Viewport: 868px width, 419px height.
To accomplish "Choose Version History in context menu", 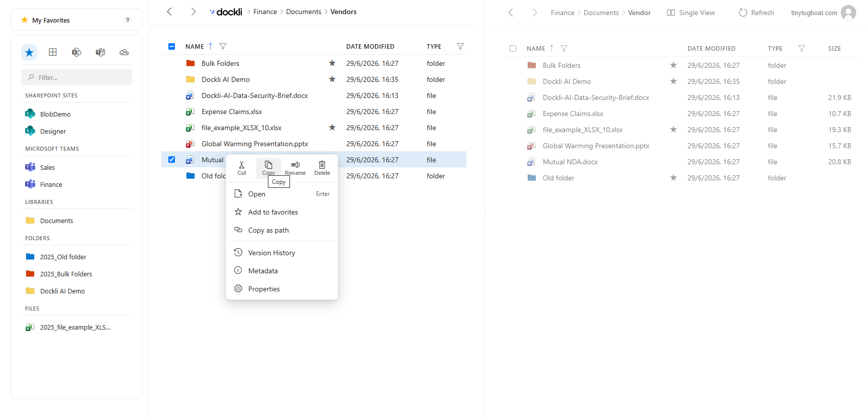I will click(x=282, y=253).
